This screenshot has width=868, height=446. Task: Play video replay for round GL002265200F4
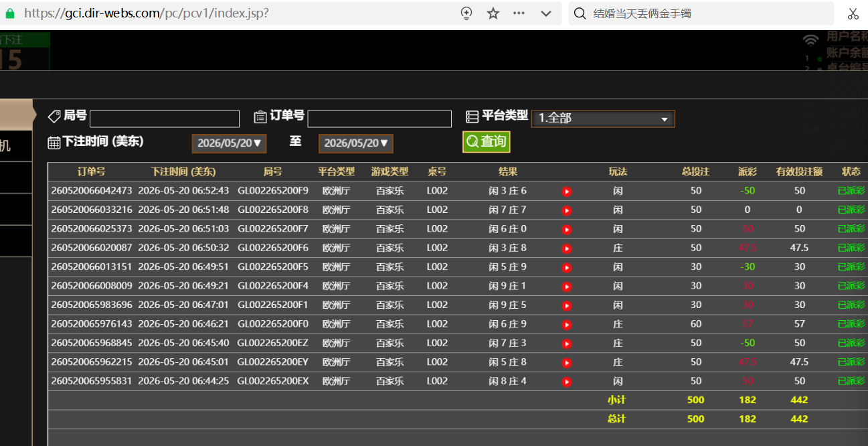[567, 287]
